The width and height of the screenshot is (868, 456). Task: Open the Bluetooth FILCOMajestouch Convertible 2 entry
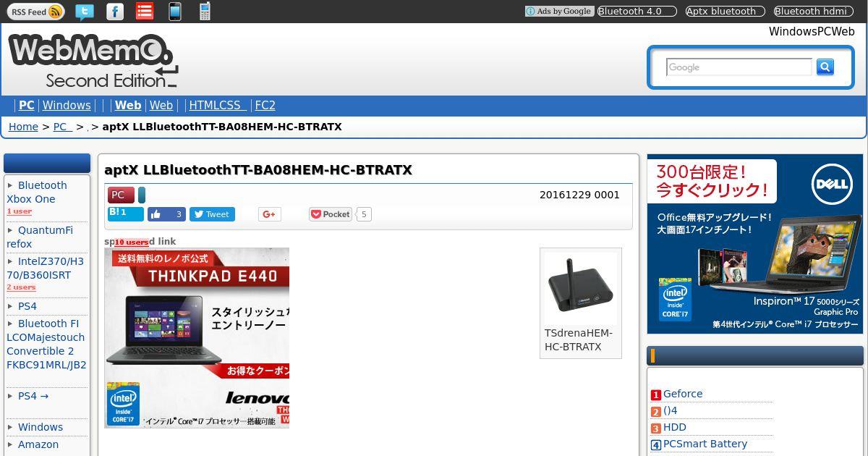click(x=46, y=345)
